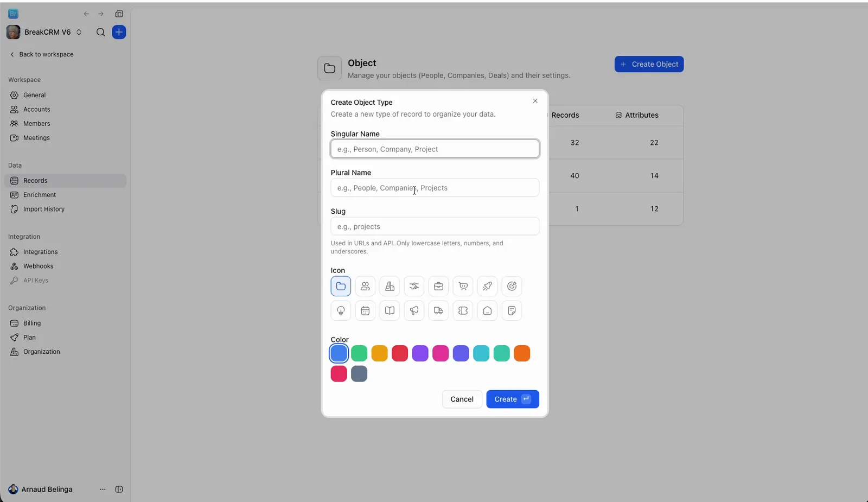
Task: Focus the Slug input field
Action: pyautogui.click(x=435, y=226)
